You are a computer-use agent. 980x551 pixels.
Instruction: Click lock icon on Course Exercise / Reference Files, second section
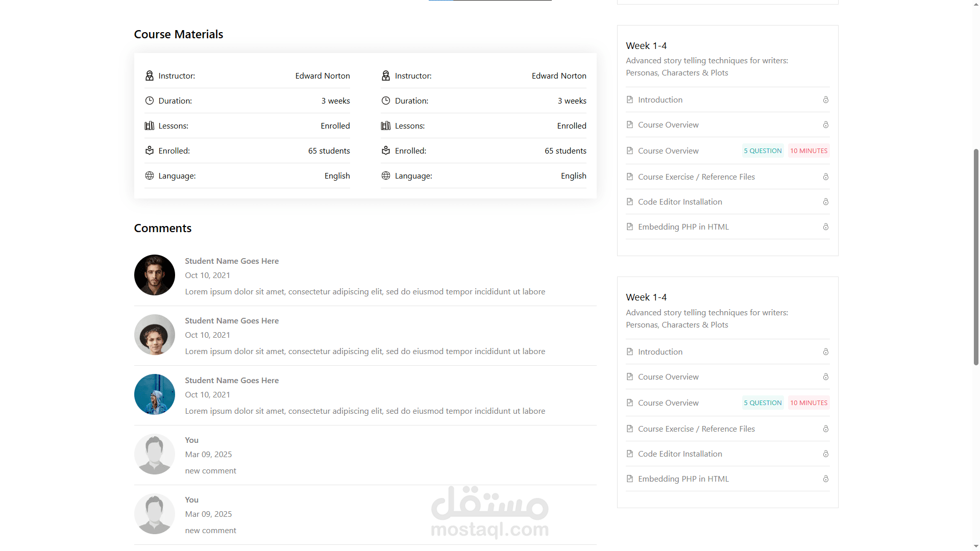pyautogui.click(x=825, y=429)
